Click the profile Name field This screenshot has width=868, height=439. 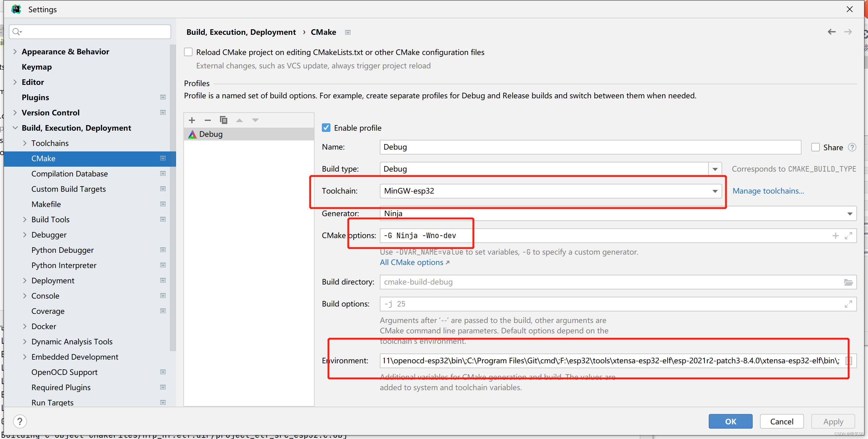(590, 147)
